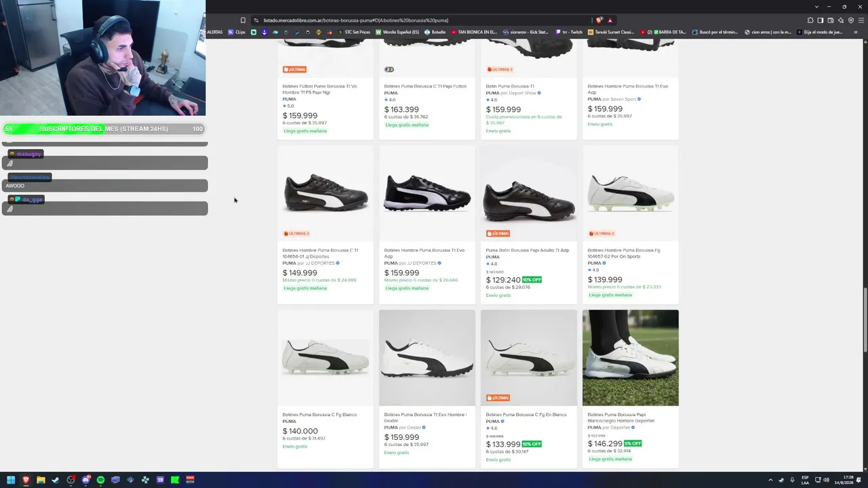Open Brave browser from the taskbar
The height and width of the screenshot is (488, 868).
point(26,480)
